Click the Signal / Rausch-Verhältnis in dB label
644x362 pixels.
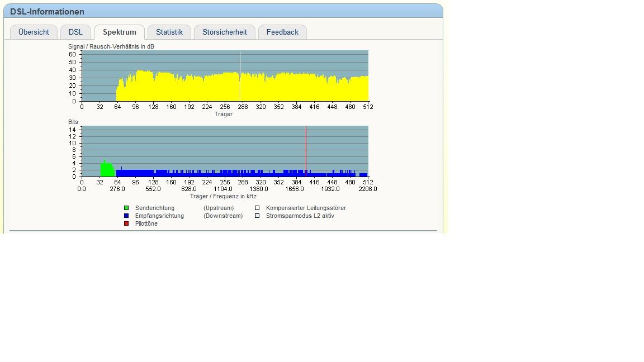[111, 46]
